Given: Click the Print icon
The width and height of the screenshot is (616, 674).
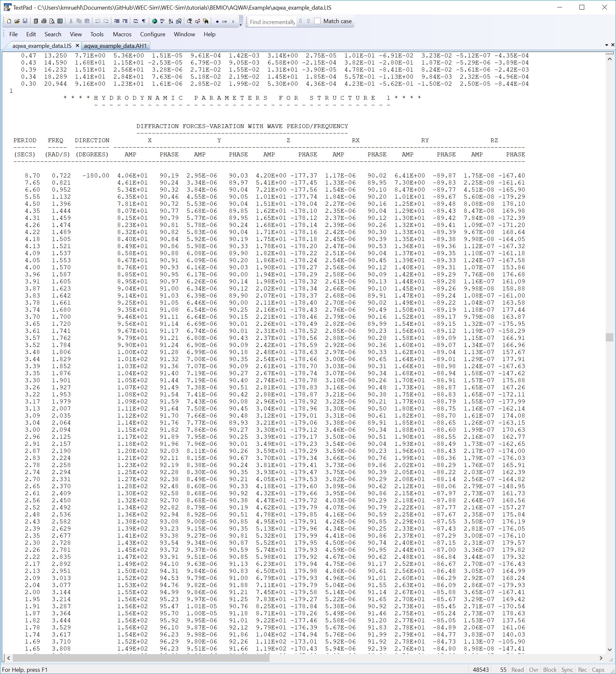Looking at the screenshot, I should click(44, 21).
